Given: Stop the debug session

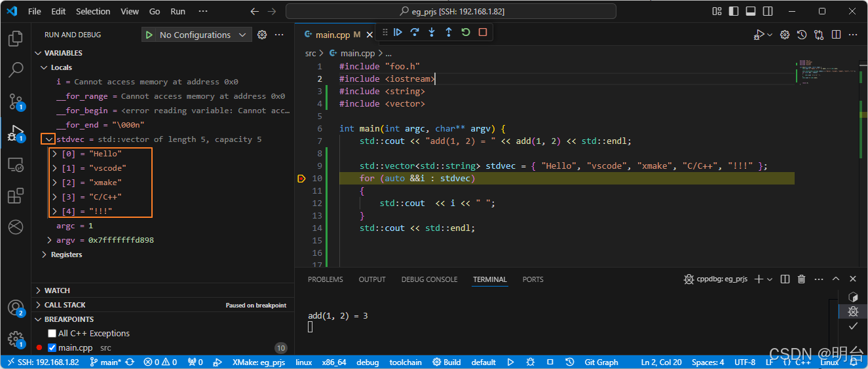Looking at the screenshot, I should click(483, 32).
